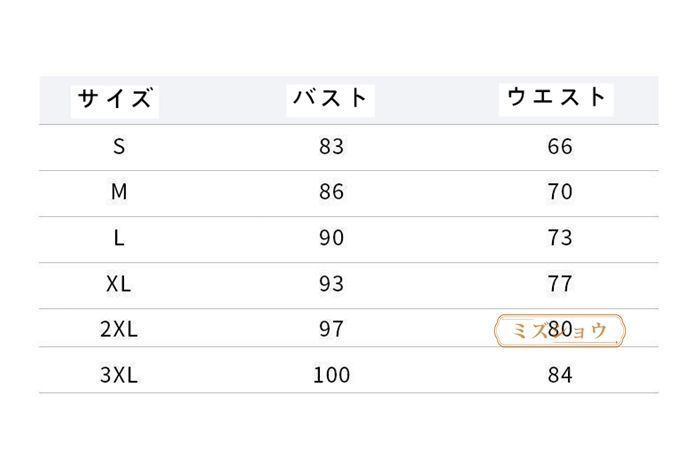
Task: Select the M size row label
Action: click(119, 192)
